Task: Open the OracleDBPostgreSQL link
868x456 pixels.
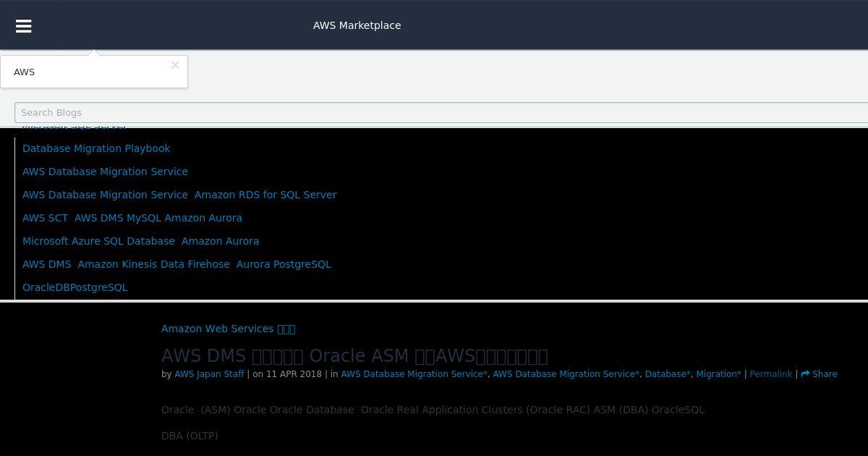Action: point(75,287)
